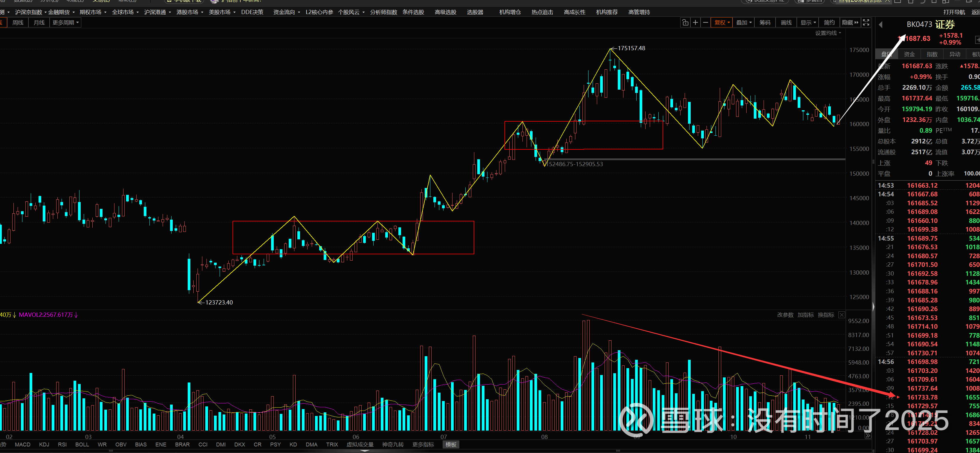This screenshot has width=980, height=453.
Task: Click the back arrow beside BK0473
Action: click(x=881, y=25)
